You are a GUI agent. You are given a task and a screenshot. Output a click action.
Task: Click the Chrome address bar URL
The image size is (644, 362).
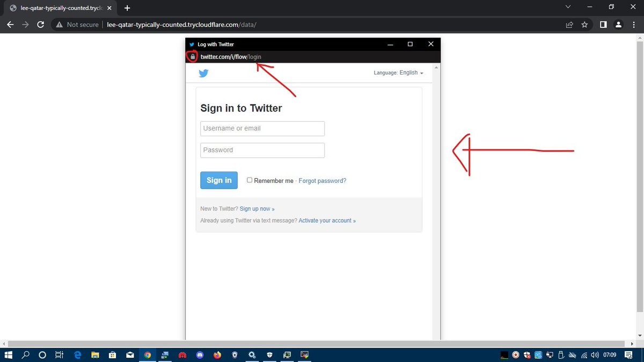181,25
